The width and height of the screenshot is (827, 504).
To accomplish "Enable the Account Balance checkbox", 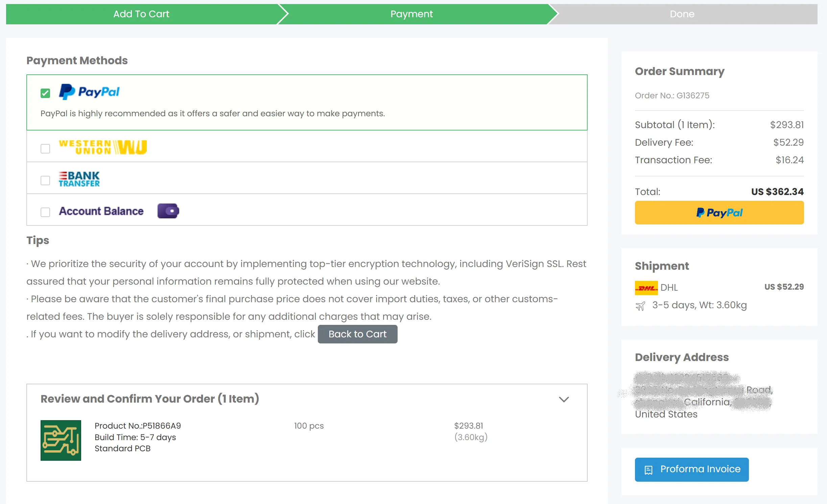I will [x=45, y=212].
